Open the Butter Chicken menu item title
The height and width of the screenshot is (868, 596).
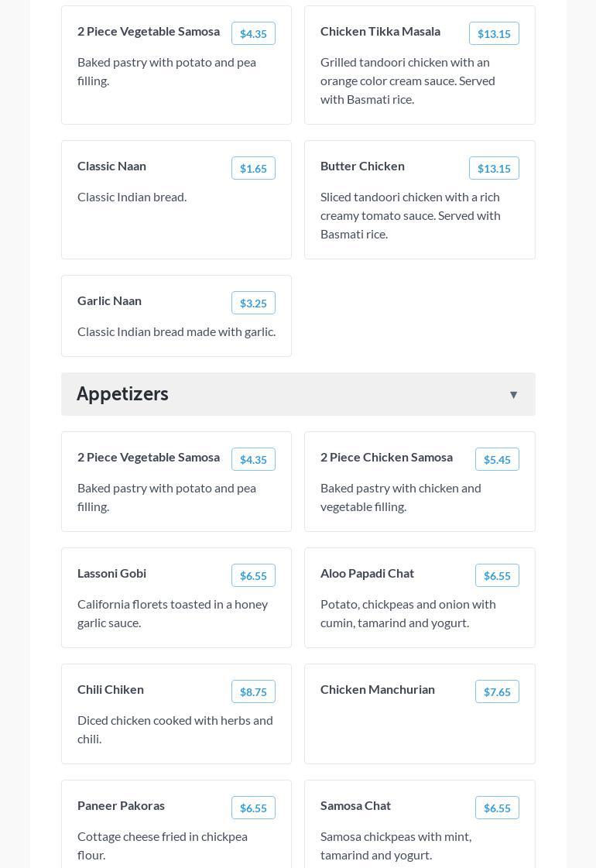pos(362,166)
